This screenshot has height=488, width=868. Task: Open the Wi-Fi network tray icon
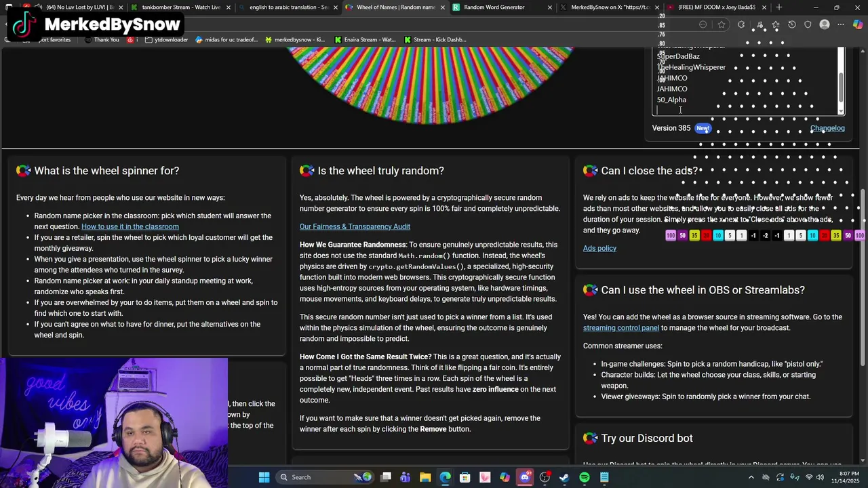pyautogui.click(x=809, y=477)
